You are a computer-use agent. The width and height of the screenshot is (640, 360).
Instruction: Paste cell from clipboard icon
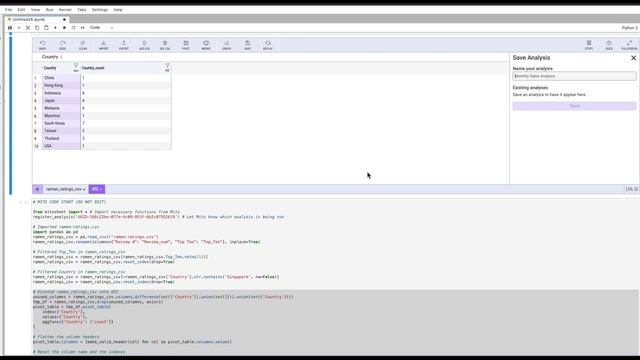coord(46,28)
